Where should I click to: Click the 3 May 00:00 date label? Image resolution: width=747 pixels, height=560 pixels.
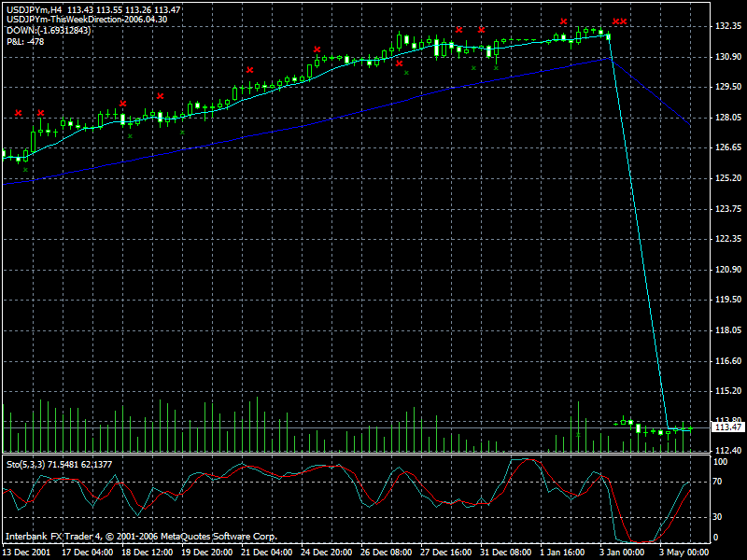[684, 552]
